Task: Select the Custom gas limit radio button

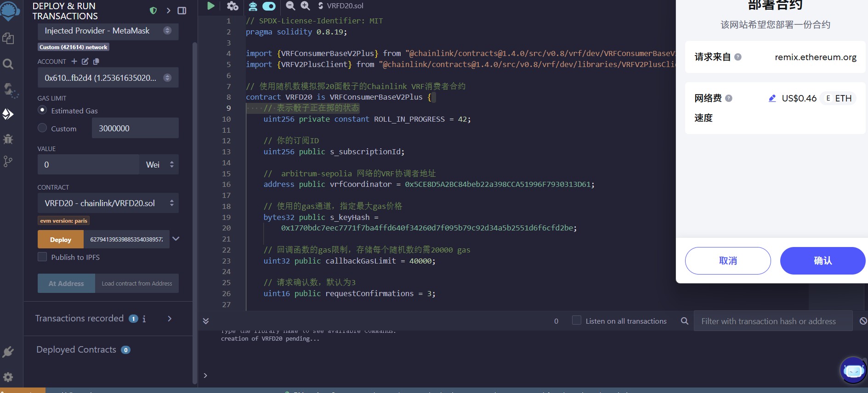Action: pos(42,128)
